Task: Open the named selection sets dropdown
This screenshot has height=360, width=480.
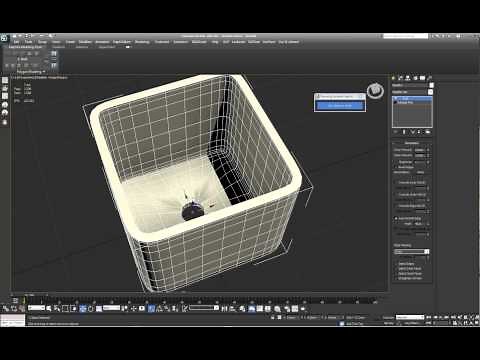Action: pyautogui.click(x=204, y=308)
